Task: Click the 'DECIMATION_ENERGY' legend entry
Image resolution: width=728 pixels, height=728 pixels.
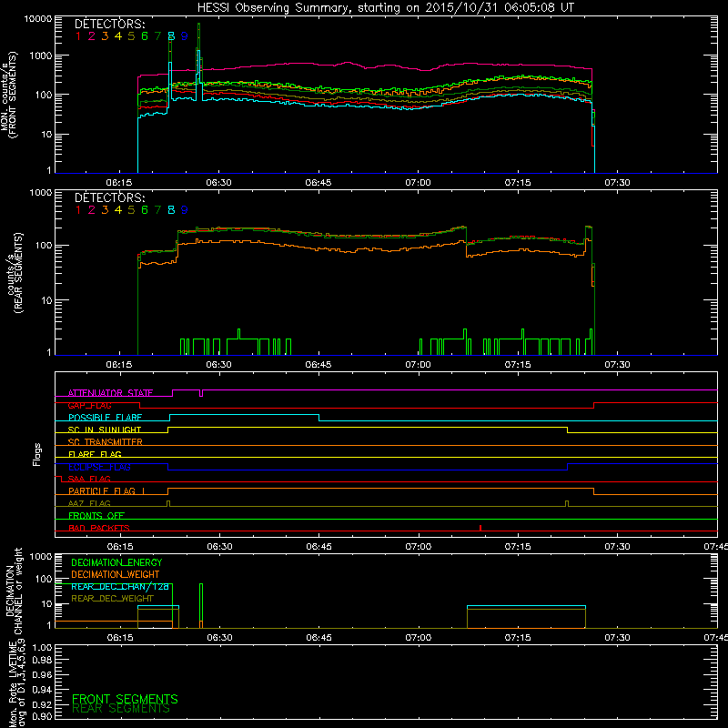Action: pyautogui.click(x=116, y=562)
